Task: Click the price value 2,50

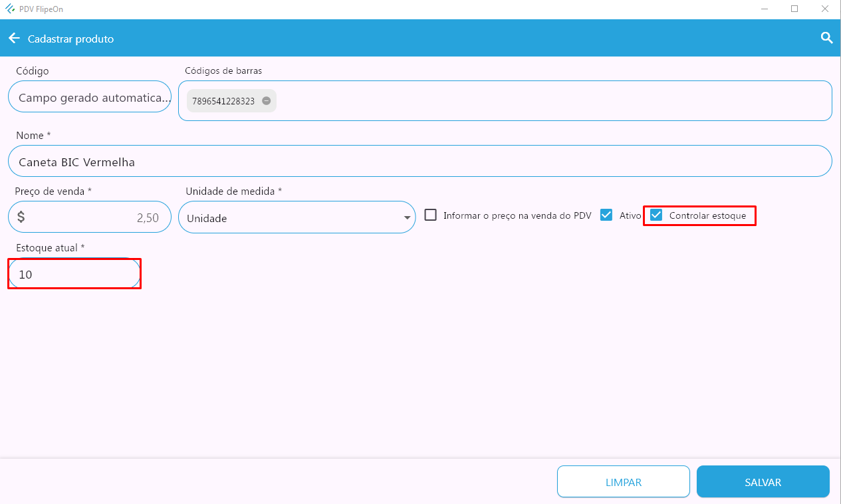Action: pos(147,217)
